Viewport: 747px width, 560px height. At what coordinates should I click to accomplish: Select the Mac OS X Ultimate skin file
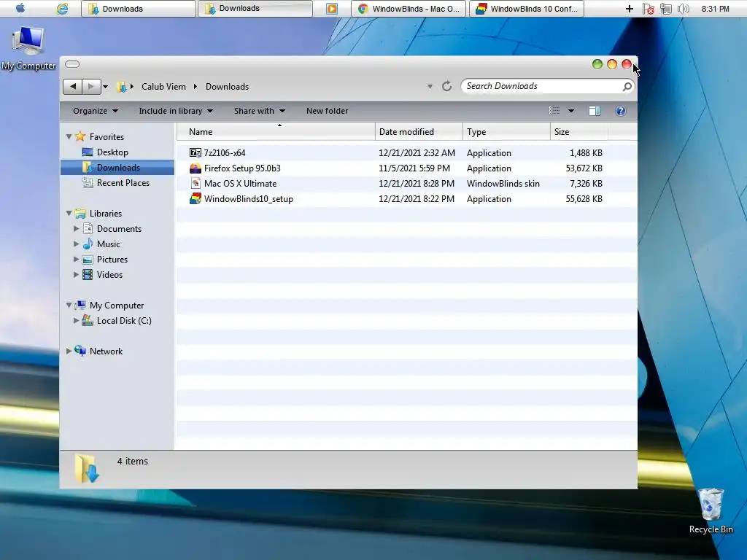click(240, 183)
